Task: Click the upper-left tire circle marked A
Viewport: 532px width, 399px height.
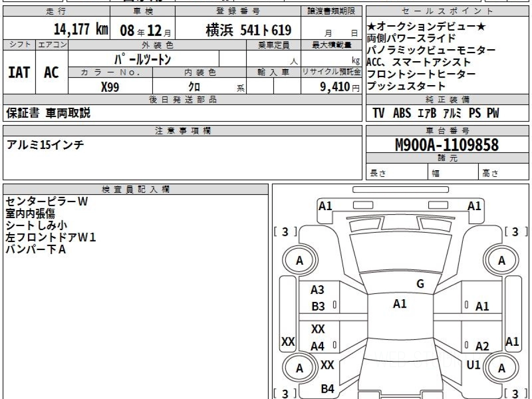Action: pyautogui.click(x=299, y=261)
